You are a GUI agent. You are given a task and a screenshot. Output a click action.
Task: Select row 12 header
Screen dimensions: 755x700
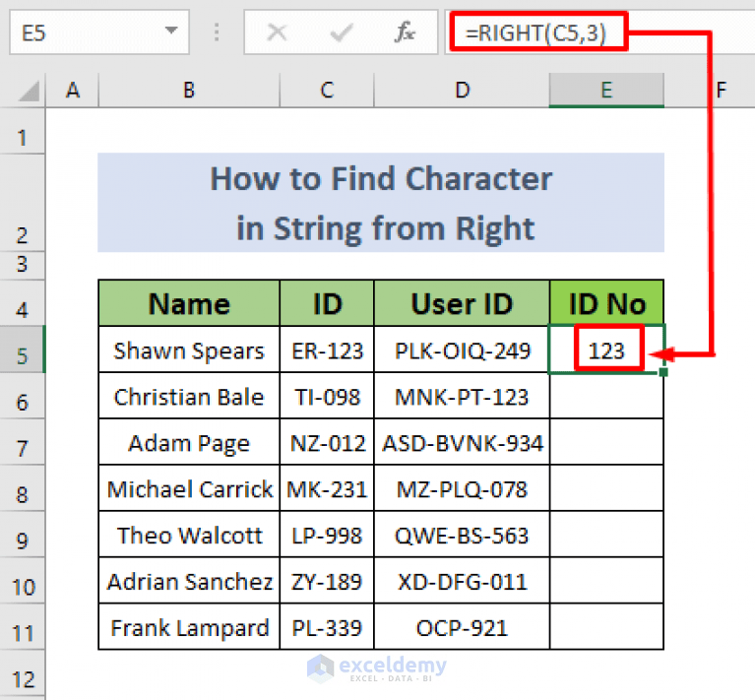click(x=23, y=674)
